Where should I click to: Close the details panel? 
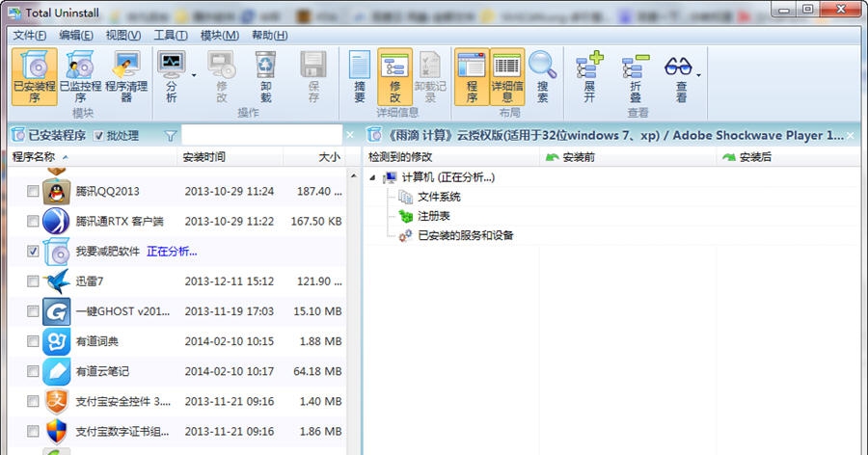click(851, 135)
